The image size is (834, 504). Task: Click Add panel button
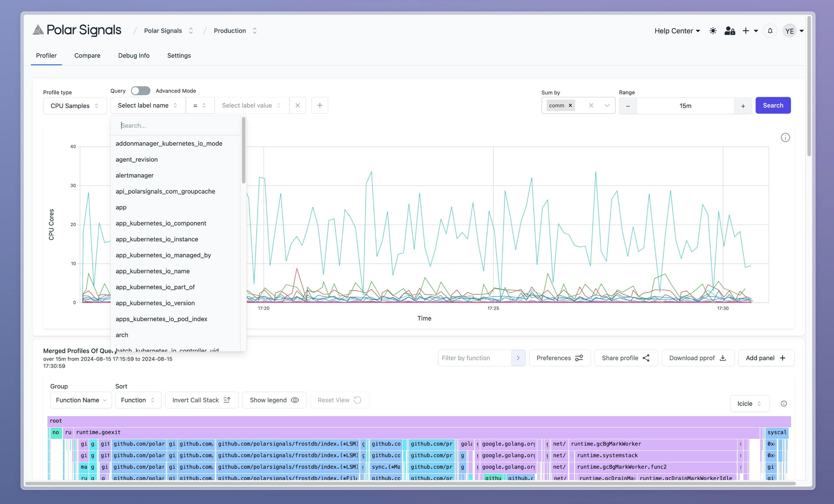[766, 358]
